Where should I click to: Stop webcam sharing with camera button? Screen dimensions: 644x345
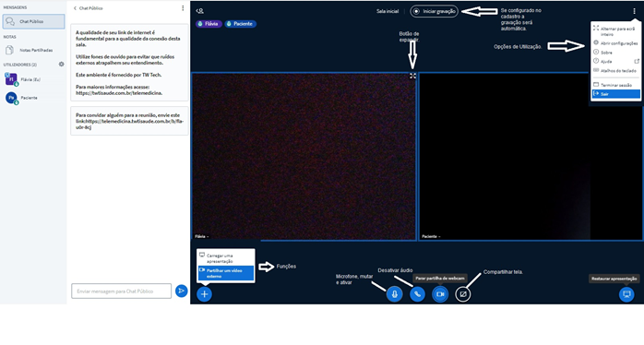(440, 294)
